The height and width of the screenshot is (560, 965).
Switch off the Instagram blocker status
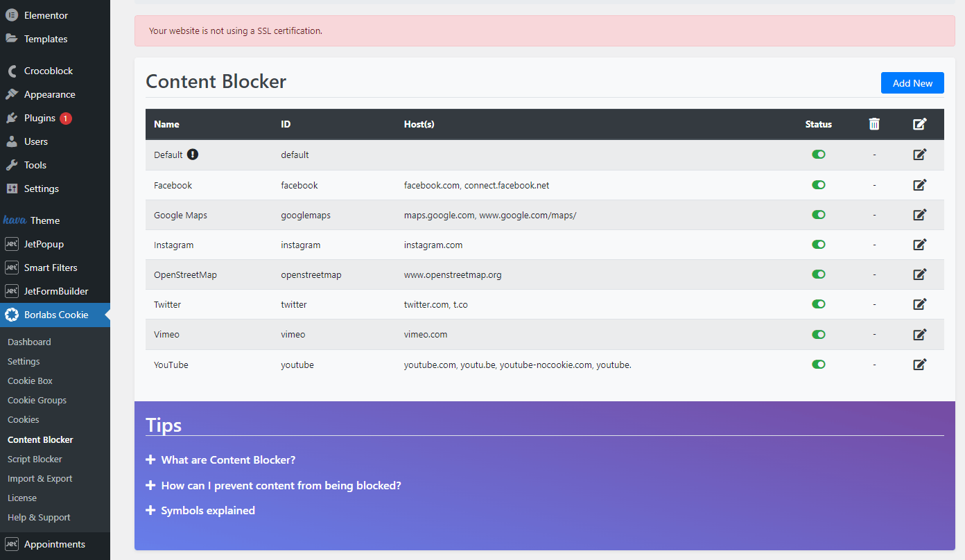(819, 245)
